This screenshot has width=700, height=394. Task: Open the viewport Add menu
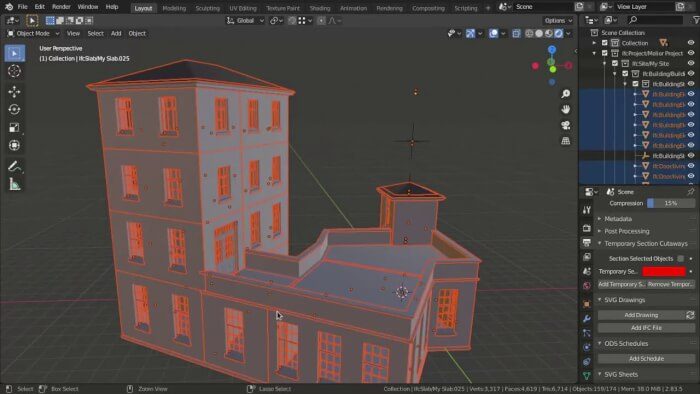[116, 33]
